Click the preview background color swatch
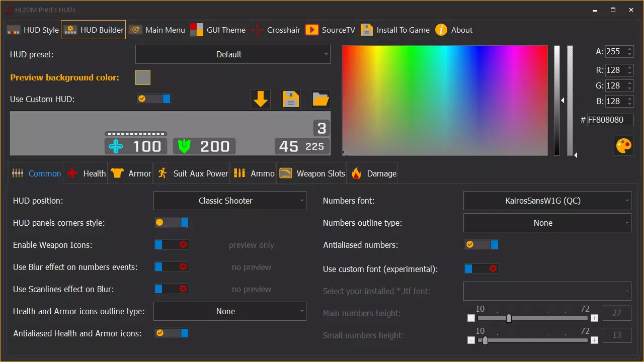 143,77
